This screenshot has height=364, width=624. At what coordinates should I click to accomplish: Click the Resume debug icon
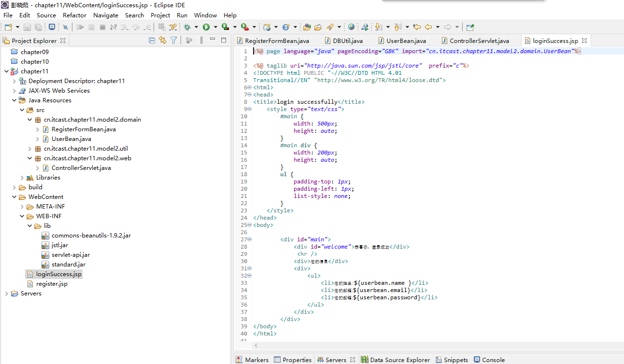[80, 28]
